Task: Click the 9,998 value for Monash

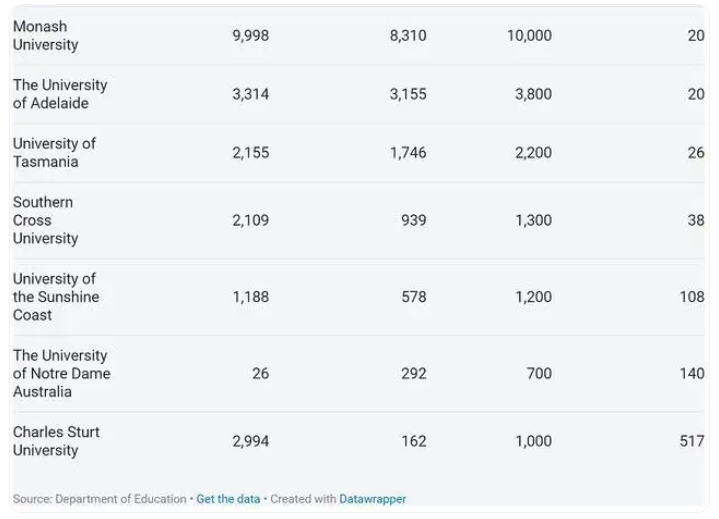Action: click(x=250, y=35)
